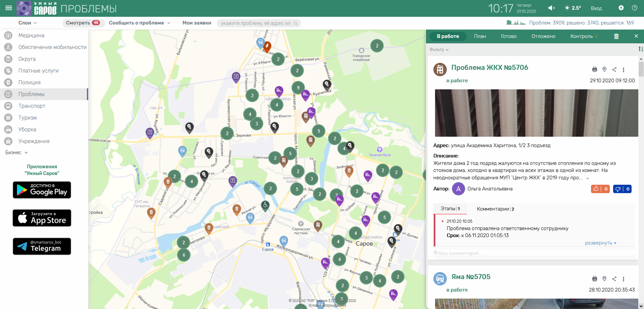
Task: Show problem №5706 location on map
Action: click(x=604, y=70)
